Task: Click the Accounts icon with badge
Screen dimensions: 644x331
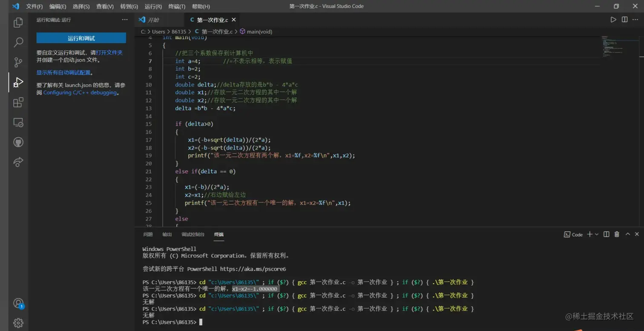Action: pyautogui.click(x=18, y=303)
